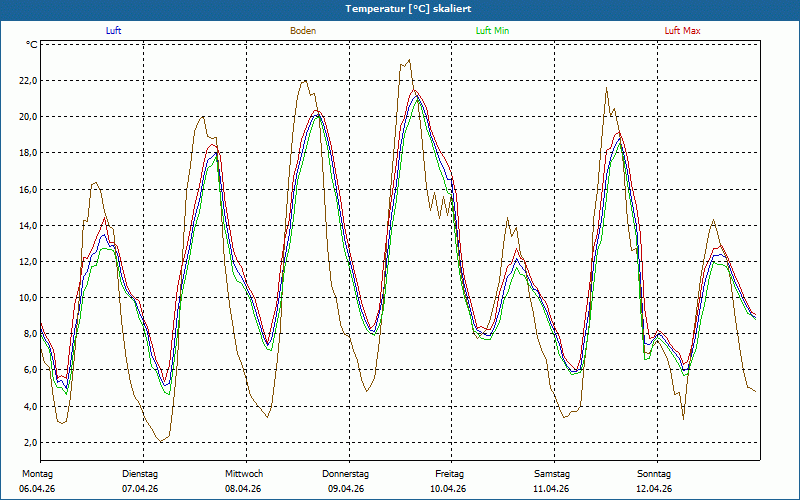Click the date '12.04.26'

[x=654, y=489]
